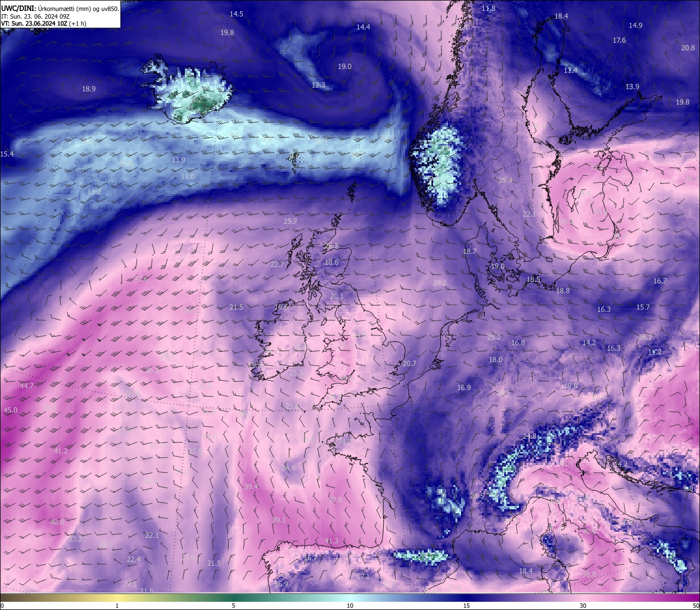
Task: Click the 41.3 value label
Action: pyautogui.click(x=331, y=541)
